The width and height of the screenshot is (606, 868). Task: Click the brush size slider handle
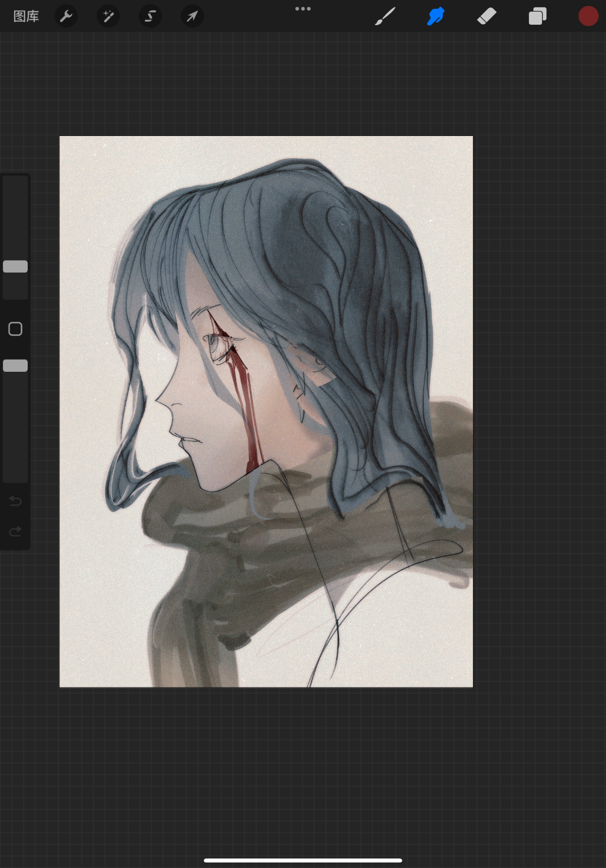coord(15,266)
